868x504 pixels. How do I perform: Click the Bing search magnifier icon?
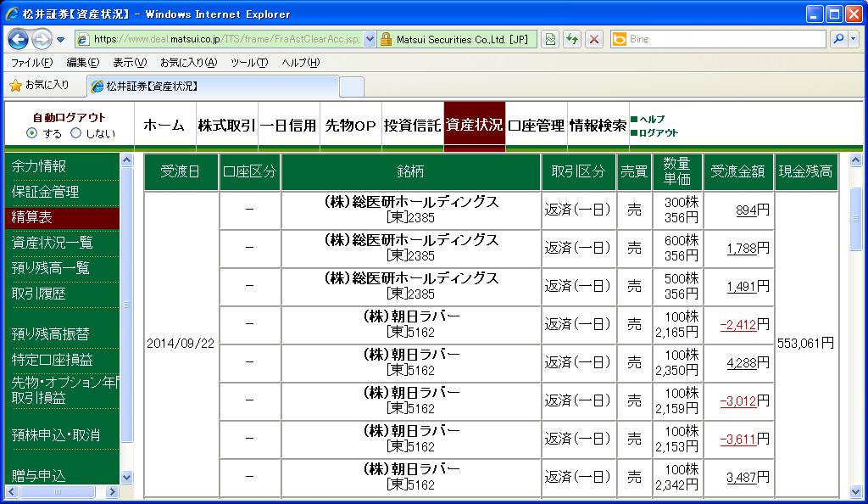click(x=838, y=39)
